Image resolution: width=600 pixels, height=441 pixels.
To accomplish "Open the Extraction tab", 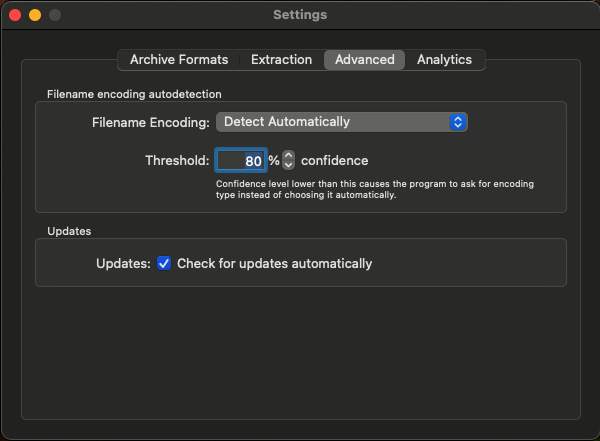I will pos(281,60).
